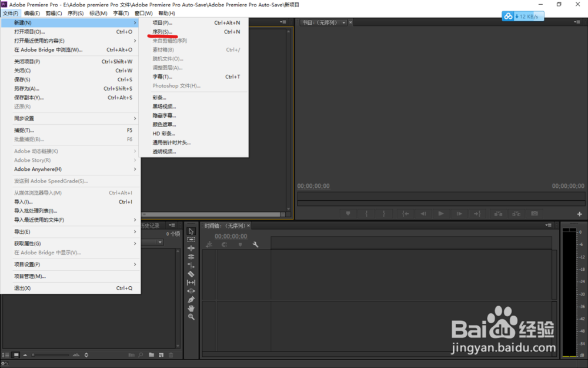
Task: Select the Selection arrow tool
Action: point(191,231)
